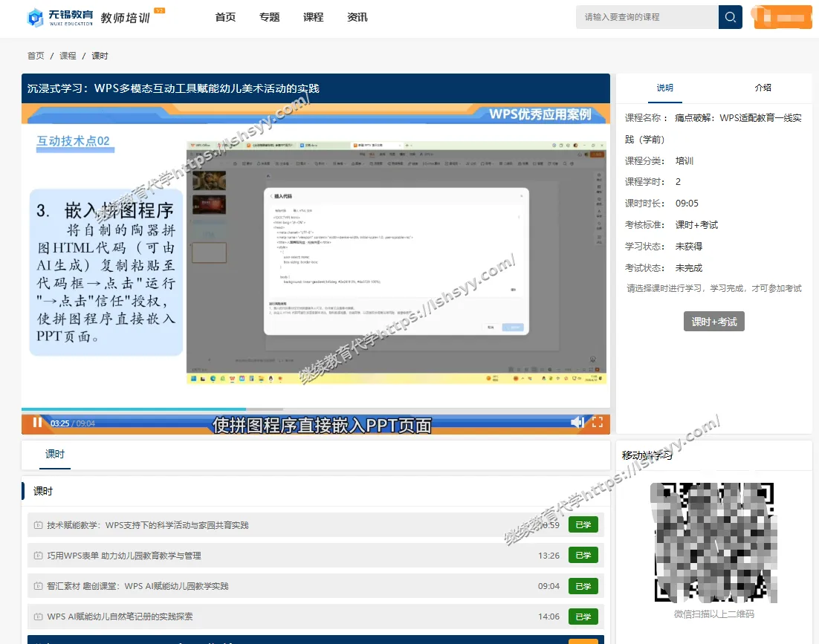This screenshot has width=819, height=644.
Task: Pause the video playback
Action: (37, 423)
